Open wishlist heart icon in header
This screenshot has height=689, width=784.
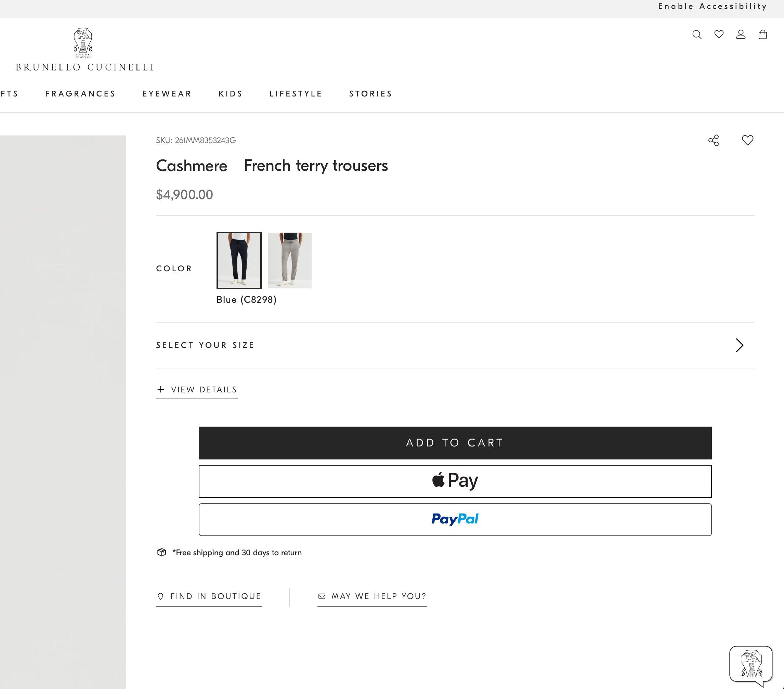pyautogui.click(x=719, y=35)
